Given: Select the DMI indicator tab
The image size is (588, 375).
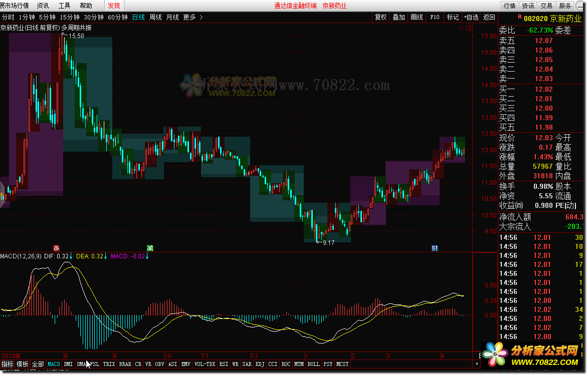Looking at the screenshot, I should [68, 364].
